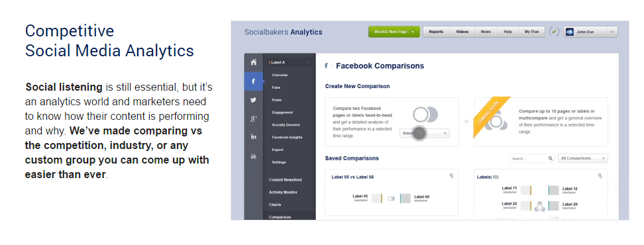Open the Videos menu item
The width and height of the screenshot is (644, 245).
coord(462,32)
